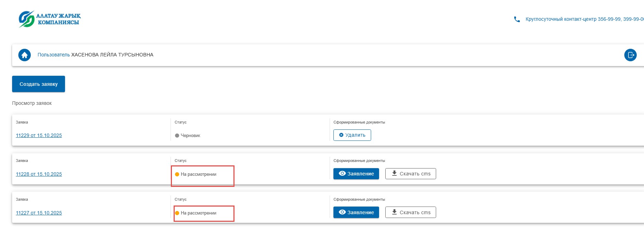
Task: Click the Alatau Zharyk company logo
Action: pyautogui.click(x=49, y=19)
